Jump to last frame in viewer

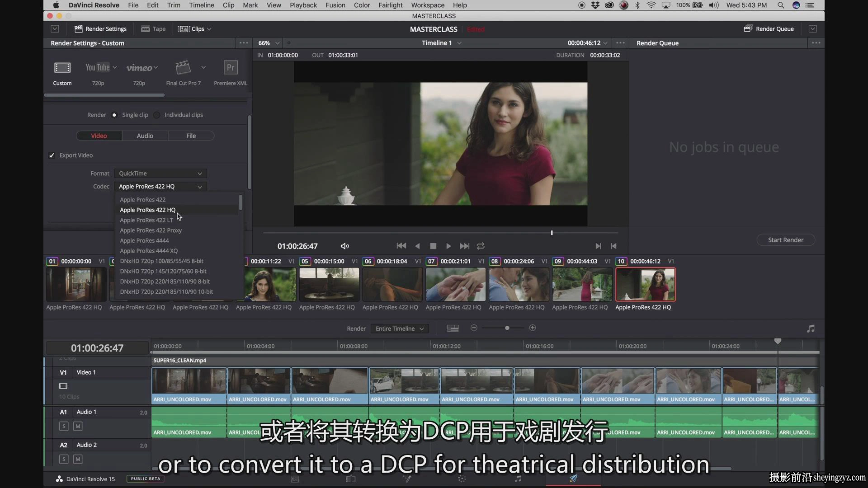[464, 246]
